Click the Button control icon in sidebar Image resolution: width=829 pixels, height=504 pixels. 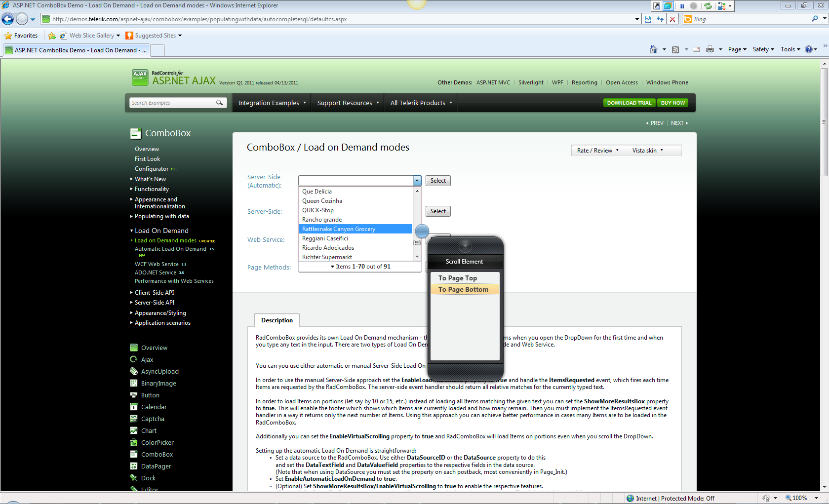pyautogui.click(x=133, y=395)
